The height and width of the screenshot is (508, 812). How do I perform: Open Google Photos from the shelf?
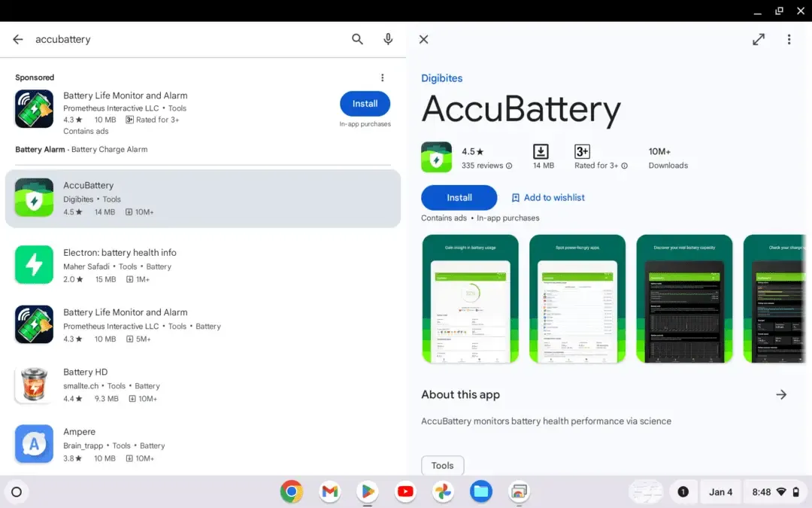point(444,491)
